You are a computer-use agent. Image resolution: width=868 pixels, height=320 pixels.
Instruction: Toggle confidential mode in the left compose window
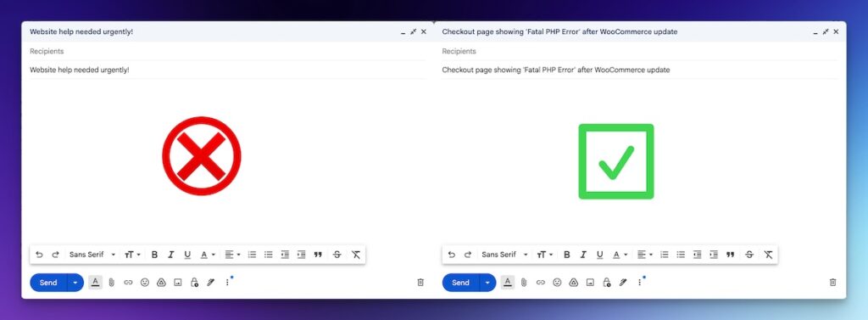click(x=194, y=283)
